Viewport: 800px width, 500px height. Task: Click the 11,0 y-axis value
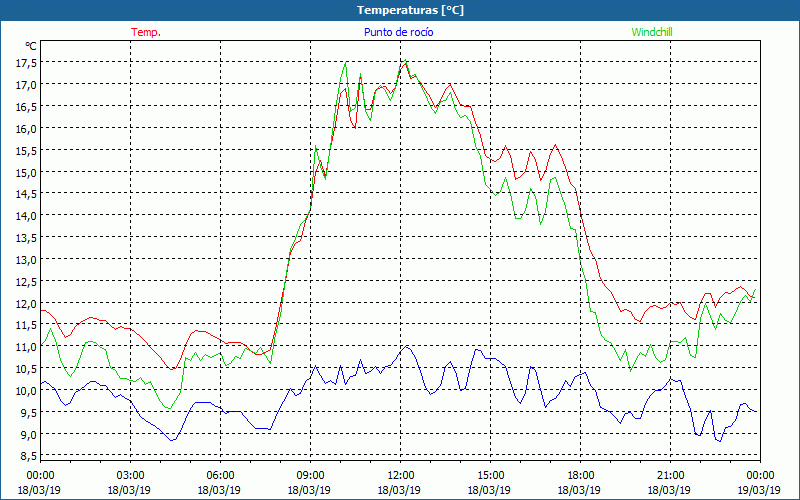click(27, 347)
